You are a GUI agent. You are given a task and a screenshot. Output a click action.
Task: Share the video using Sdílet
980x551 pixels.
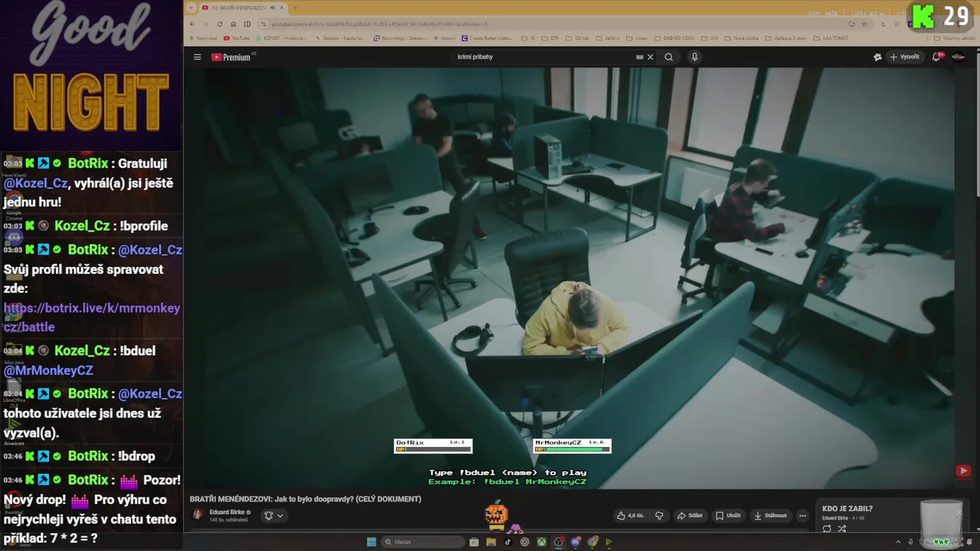click(x=690, y=516)
